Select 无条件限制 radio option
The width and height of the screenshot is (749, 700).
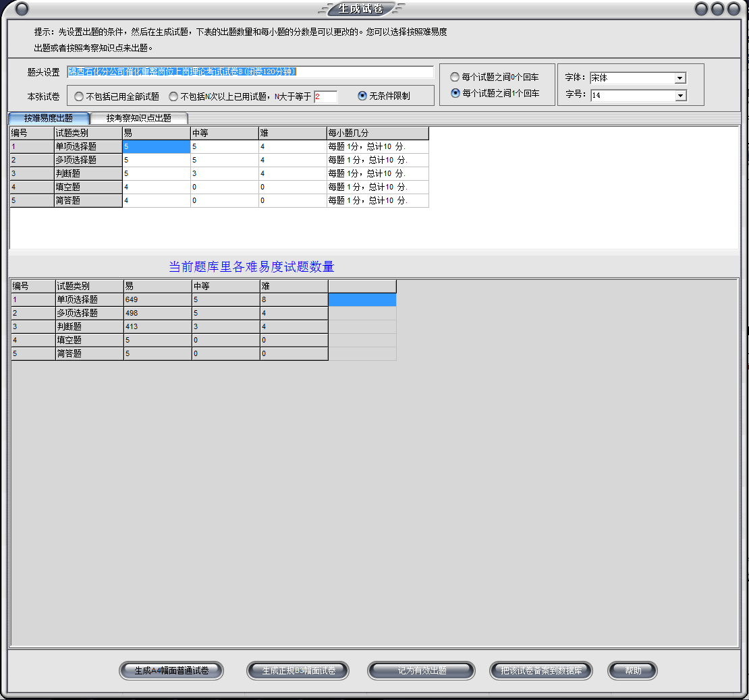[363, 96]
